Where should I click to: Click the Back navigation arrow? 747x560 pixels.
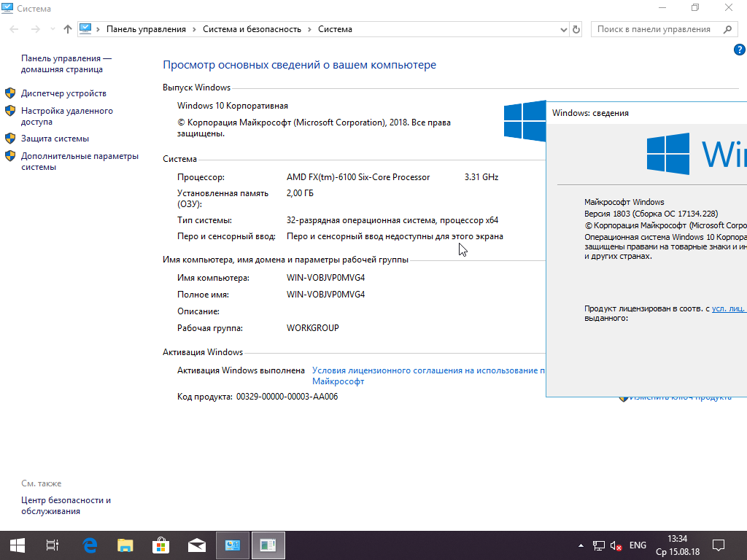point(15,29)
